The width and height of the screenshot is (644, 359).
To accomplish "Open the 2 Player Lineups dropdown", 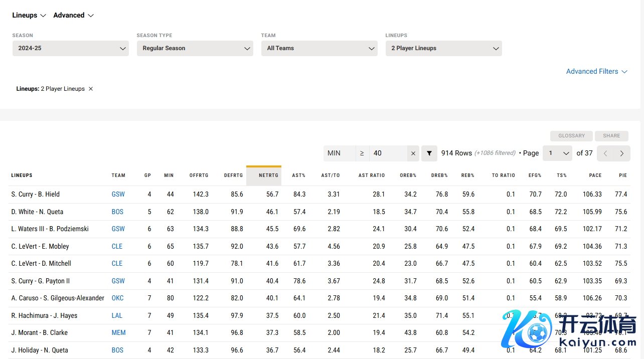I will pyautogui.click(x=443, y=48).
